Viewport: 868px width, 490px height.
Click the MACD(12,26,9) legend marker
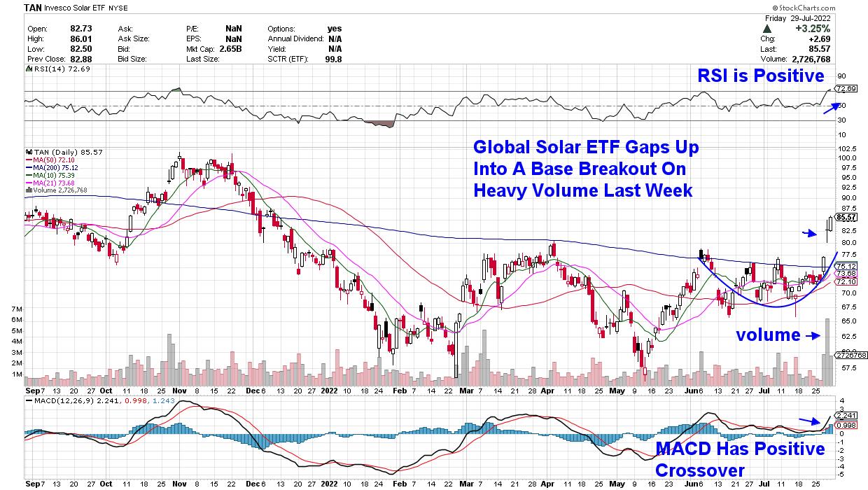click(28, 400)
